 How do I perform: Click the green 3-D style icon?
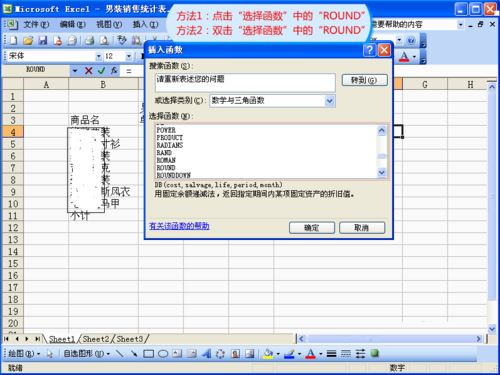[375, 353]
